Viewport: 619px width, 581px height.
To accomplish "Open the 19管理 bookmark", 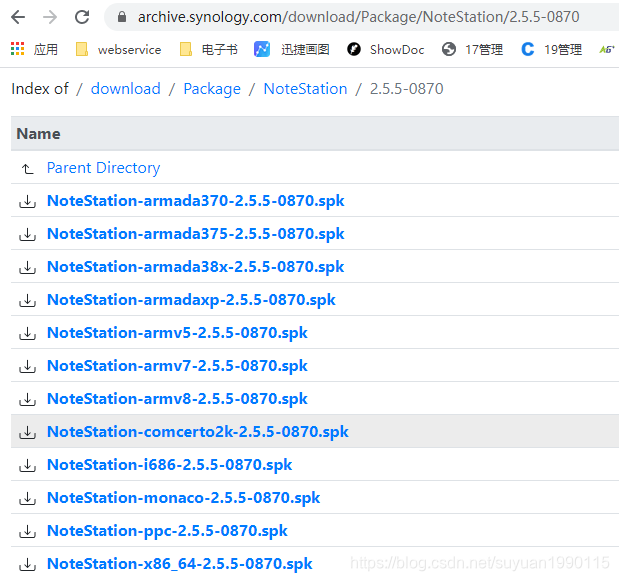I will coord(551,49).
